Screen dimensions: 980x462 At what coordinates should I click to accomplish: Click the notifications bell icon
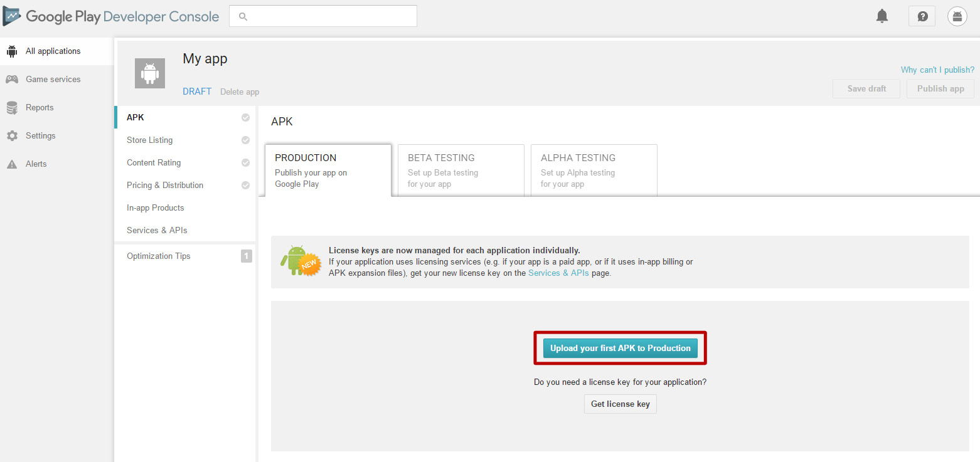(x=882, y=16)
